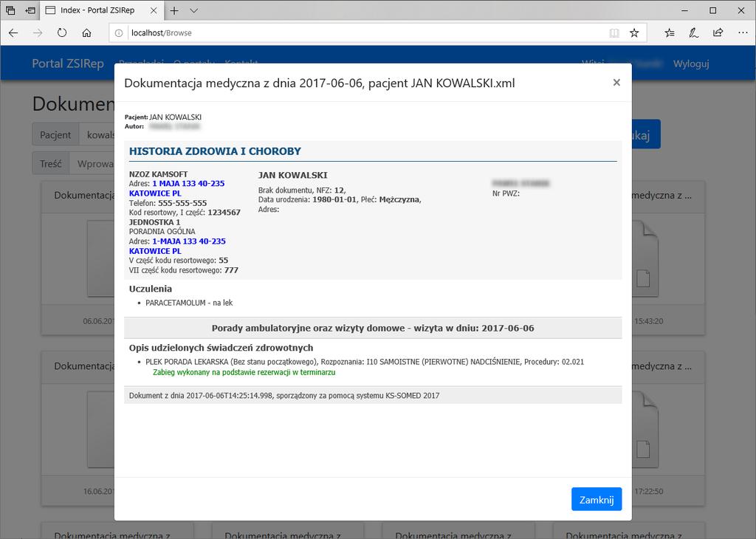
Task: Click the Nr PWZ label
Action: (x=506, y=193)
